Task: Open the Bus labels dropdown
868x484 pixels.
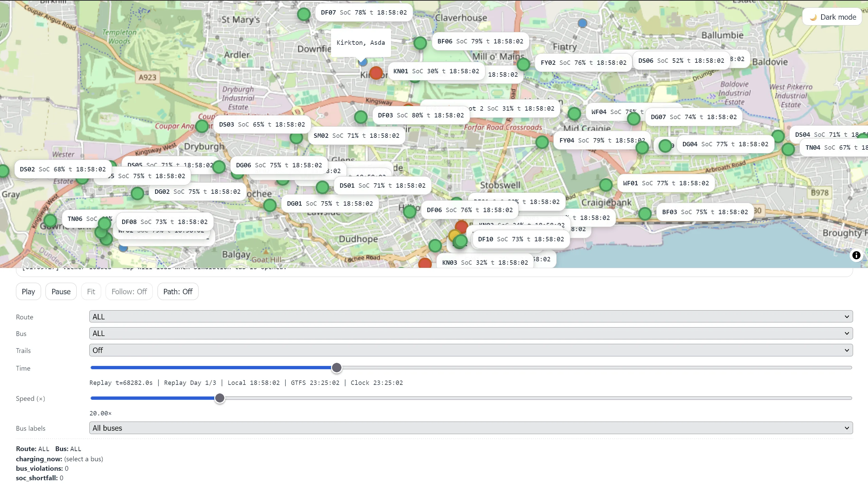Action: 471,428
